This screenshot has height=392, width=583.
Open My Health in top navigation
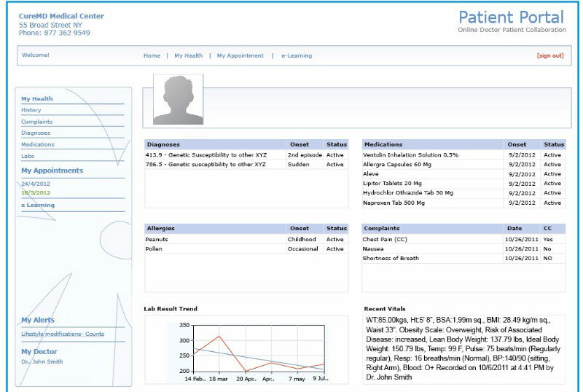[x=188, y=55]
